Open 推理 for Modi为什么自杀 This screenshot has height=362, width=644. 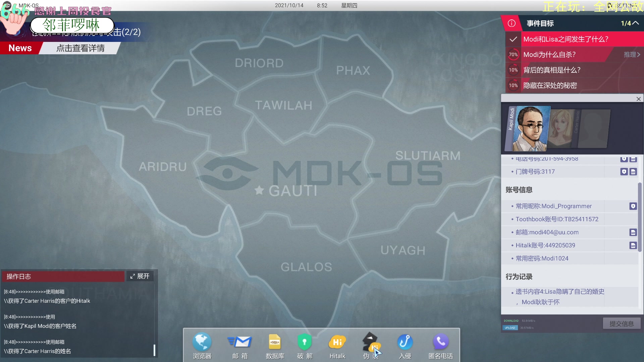(x=632, y=55)
